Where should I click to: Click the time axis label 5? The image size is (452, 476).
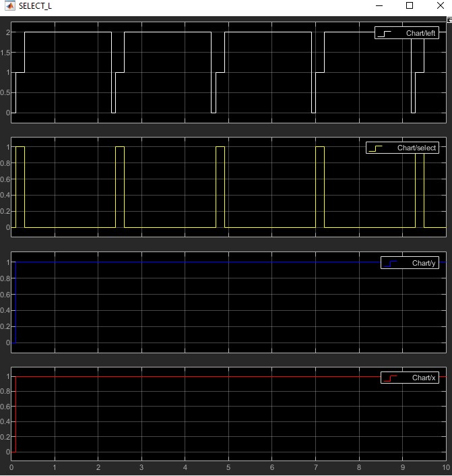pyautogui.click(x=228, y=467)
